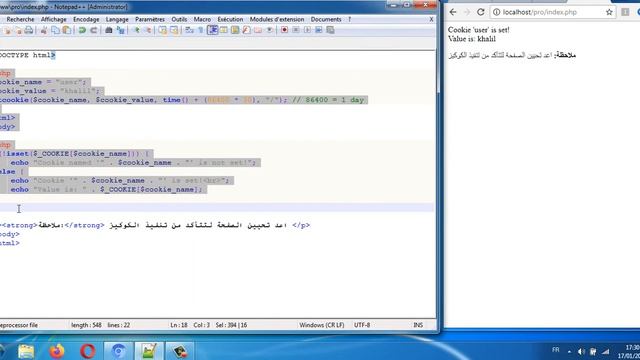This screenshot has height=360, width=640.
Task: Click Run Macro Multiple Times icon
Action: coord(319,30)
